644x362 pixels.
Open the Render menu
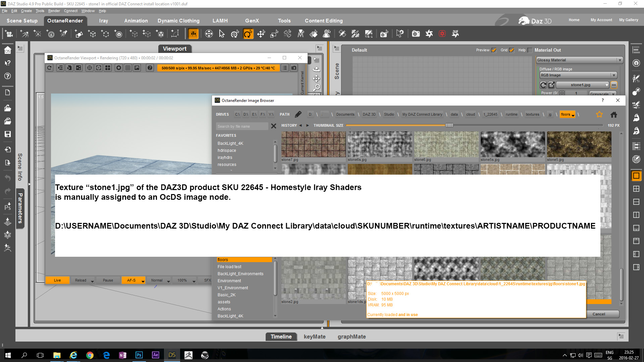point(54,11)
